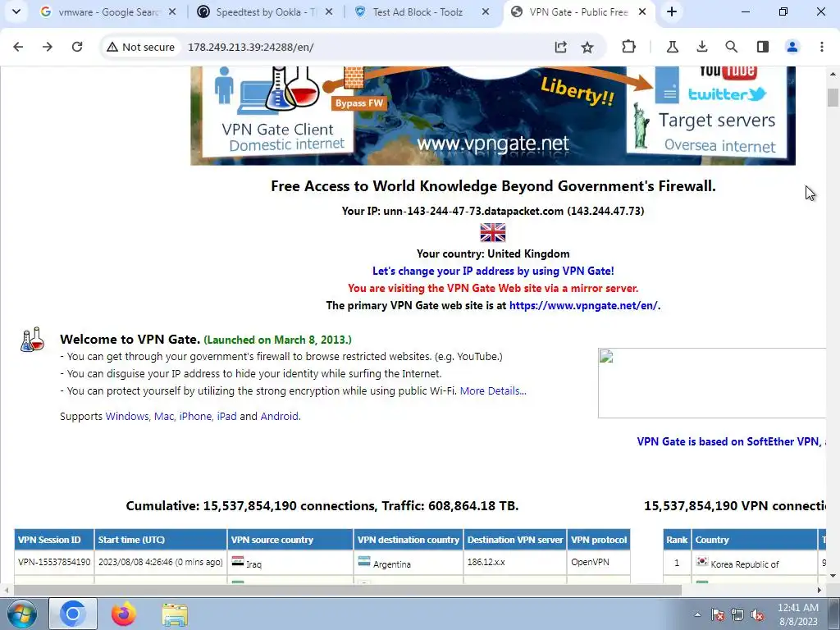This screenshot has width=840, height=630.
Task: Open the Windows support link
Action: (x=127, y=416)
